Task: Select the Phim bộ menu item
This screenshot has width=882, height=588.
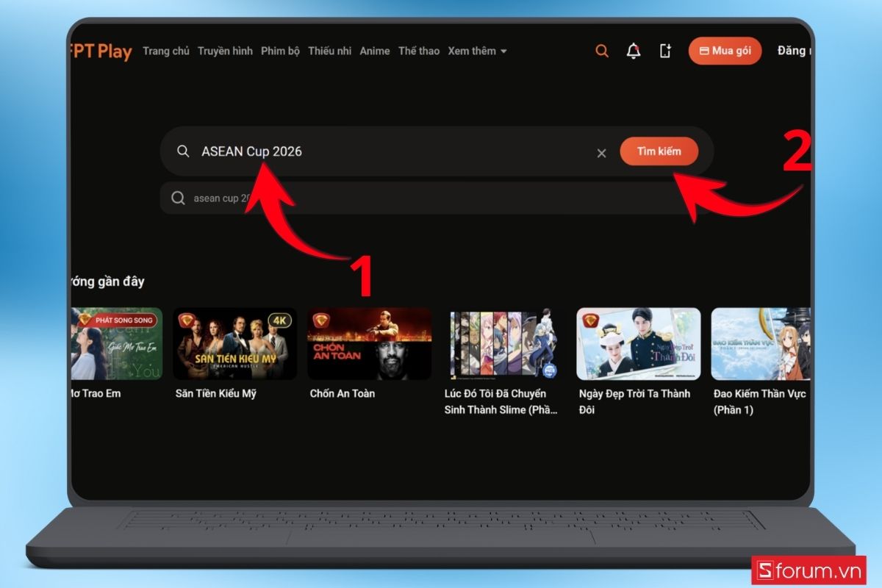Action: (x=280, y=51)
